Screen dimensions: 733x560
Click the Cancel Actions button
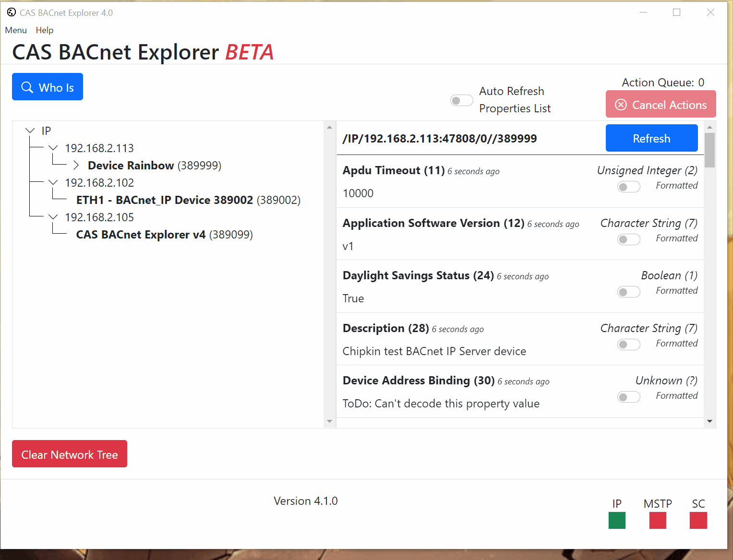click(661, 104)
